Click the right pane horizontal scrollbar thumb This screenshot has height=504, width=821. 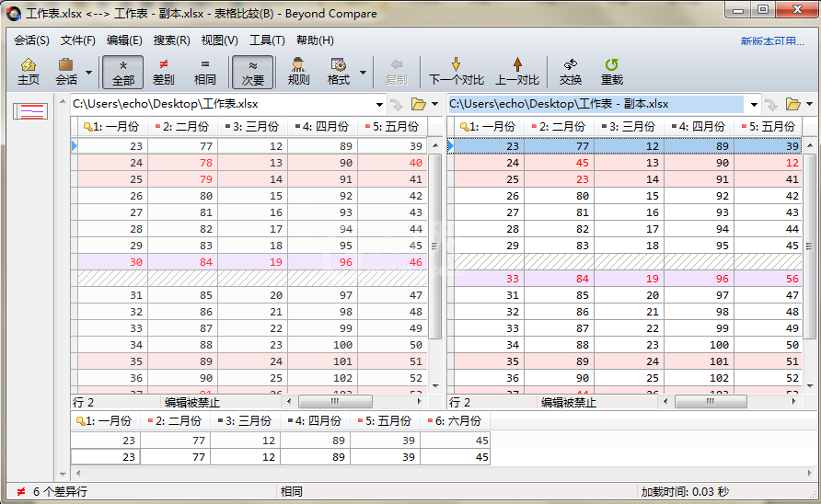(x=711, y=401)
